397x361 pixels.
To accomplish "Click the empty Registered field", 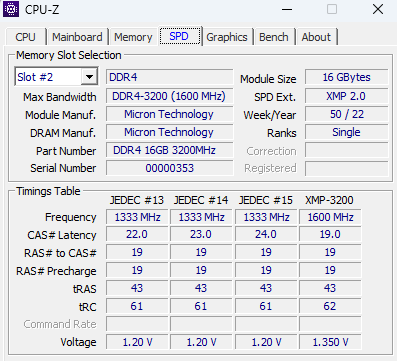I will pyautogui.click(x=347, y=168).
